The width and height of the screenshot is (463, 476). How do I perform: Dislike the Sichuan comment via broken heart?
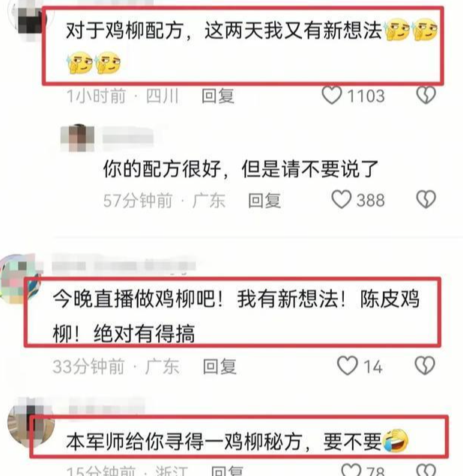(x=426, y=95)
